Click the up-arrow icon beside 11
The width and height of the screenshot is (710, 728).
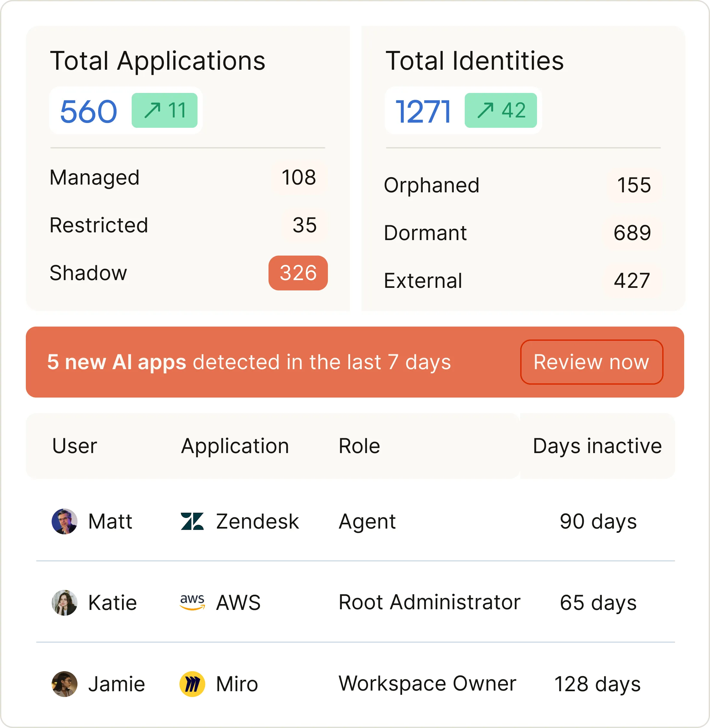click(x=152, y=110)
